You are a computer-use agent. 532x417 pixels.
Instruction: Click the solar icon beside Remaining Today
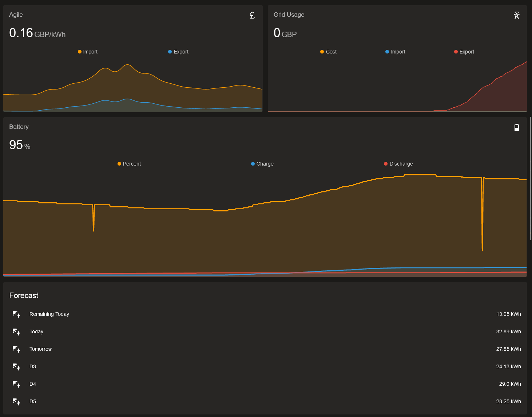pos(16,314)
